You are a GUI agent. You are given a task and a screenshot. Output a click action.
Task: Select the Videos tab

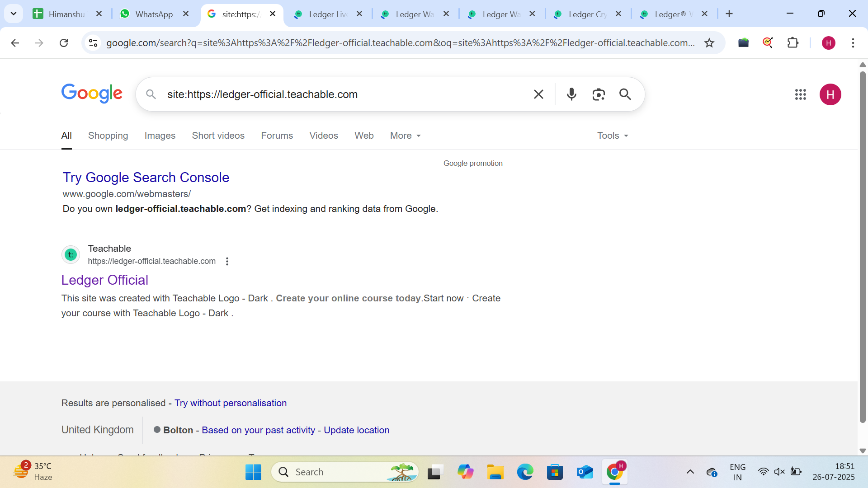324,136
